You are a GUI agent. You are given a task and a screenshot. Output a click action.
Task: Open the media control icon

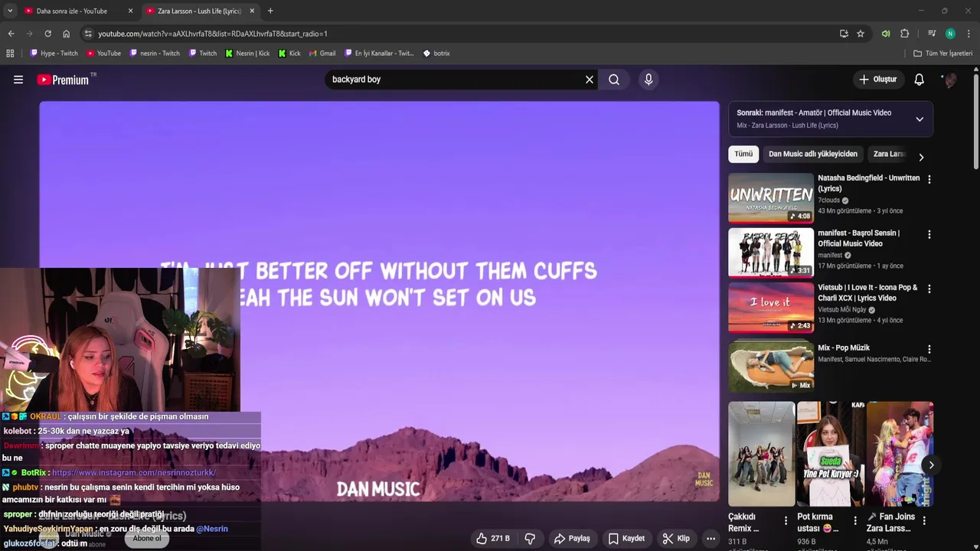point(932,34)
